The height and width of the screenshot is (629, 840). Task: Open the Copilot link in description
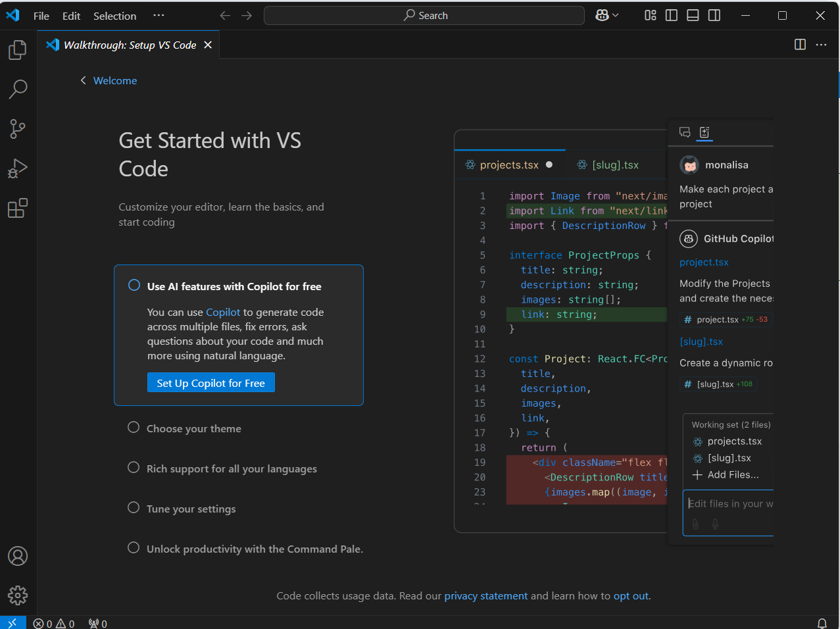[x=223, y=312]
